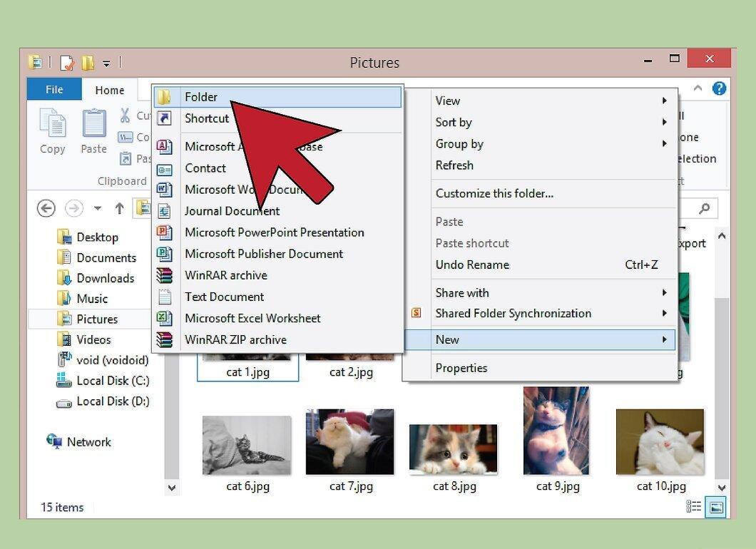
Task: Collapse the ribbon with the chevron
Action: click(698, 88)
